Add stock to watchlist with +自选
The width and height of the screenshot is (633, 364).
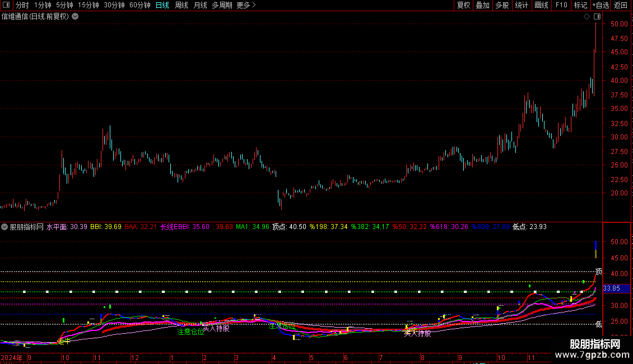[x=601, y=6]
